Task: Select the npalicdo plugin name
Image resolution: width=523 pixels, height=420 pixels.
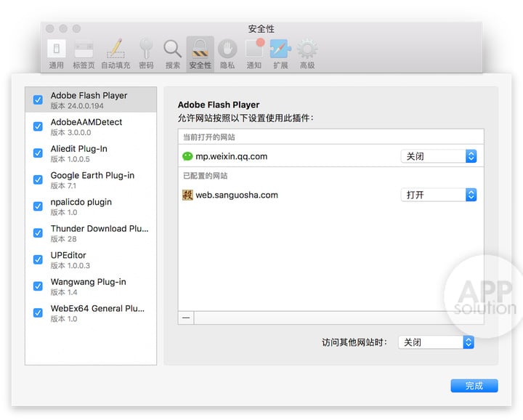Action: (81, 202)
